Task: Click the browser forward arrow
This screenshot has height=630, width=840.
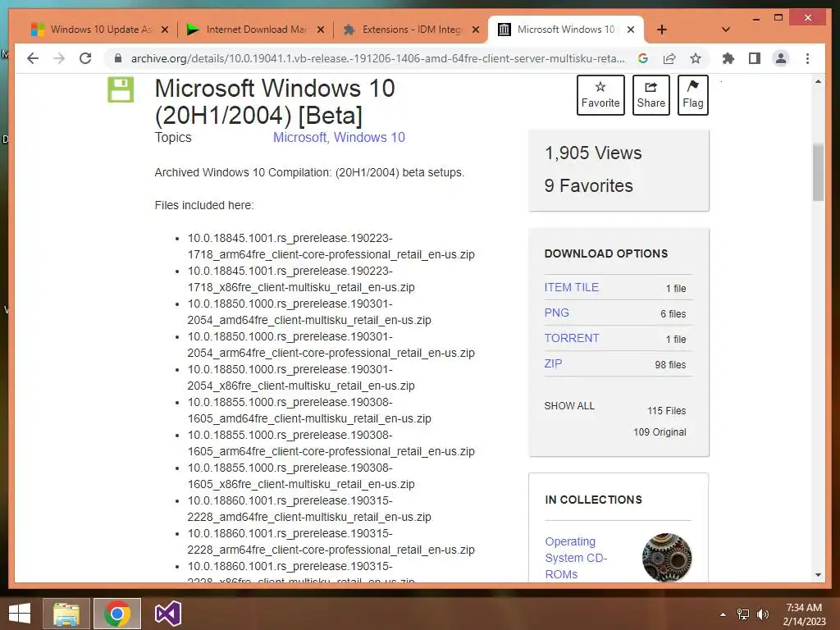Action: (x=59, y=58)
